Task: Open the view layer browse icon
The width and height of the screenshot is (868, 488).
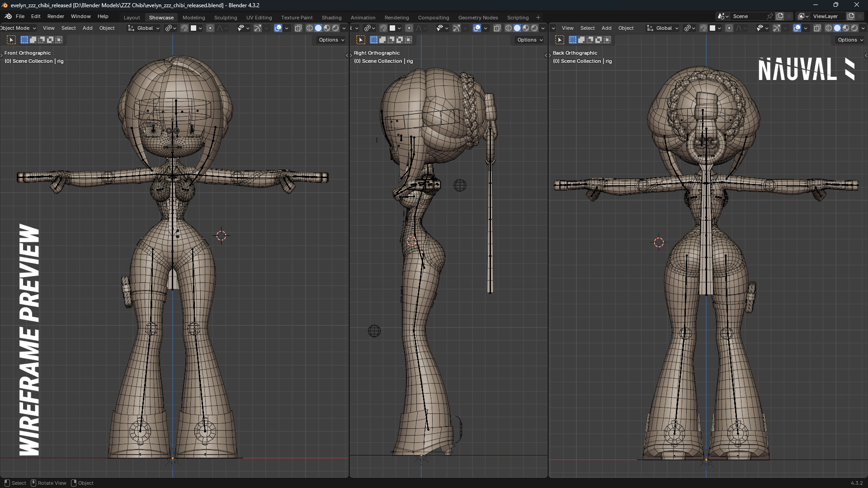Action: click(x=803, y=16)
